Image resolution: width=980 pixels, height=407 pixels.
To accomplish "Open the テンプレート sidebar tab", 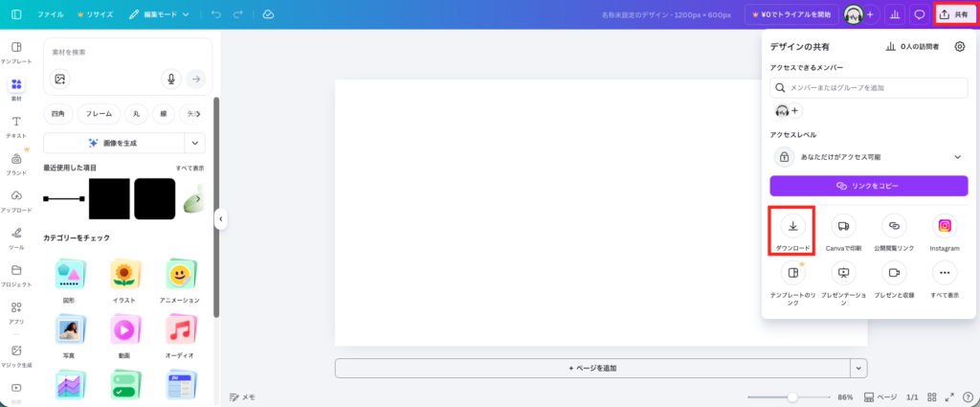I will 16,53.
